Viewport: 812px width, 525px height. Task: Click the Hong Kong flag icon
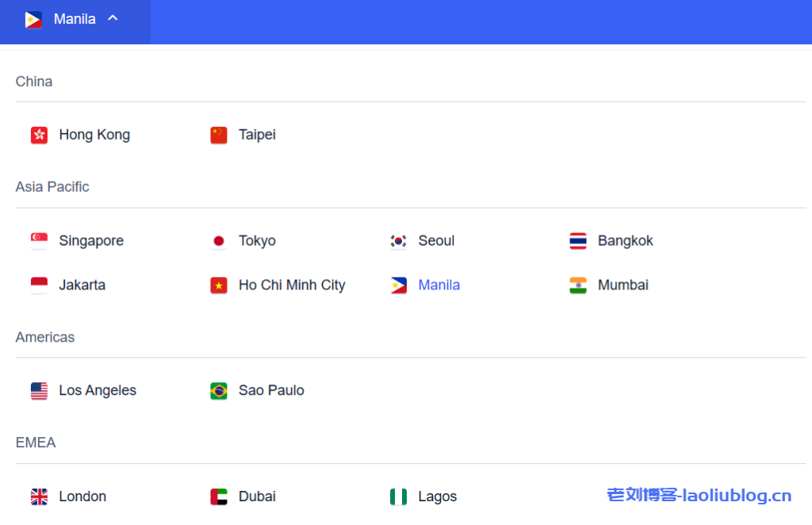(x=40, y=136)
